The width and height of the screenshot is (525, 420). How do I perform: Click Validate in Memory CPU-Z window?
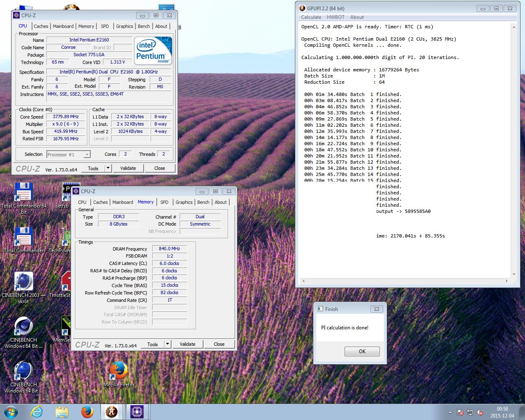click(187, 344)
